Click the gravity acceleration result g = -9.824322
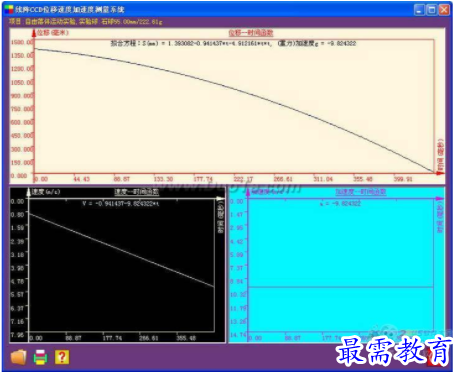Image resolution: width=460 pixels, height=382 pixels. (317, 43)
